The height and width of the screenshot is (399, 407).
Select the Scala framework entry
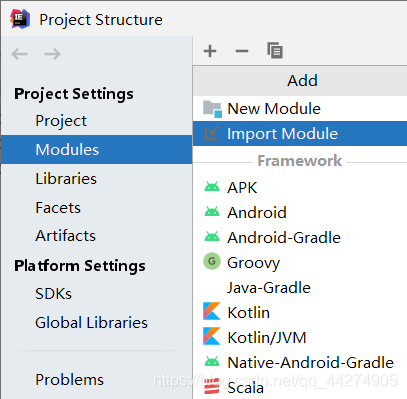[300, 387]
